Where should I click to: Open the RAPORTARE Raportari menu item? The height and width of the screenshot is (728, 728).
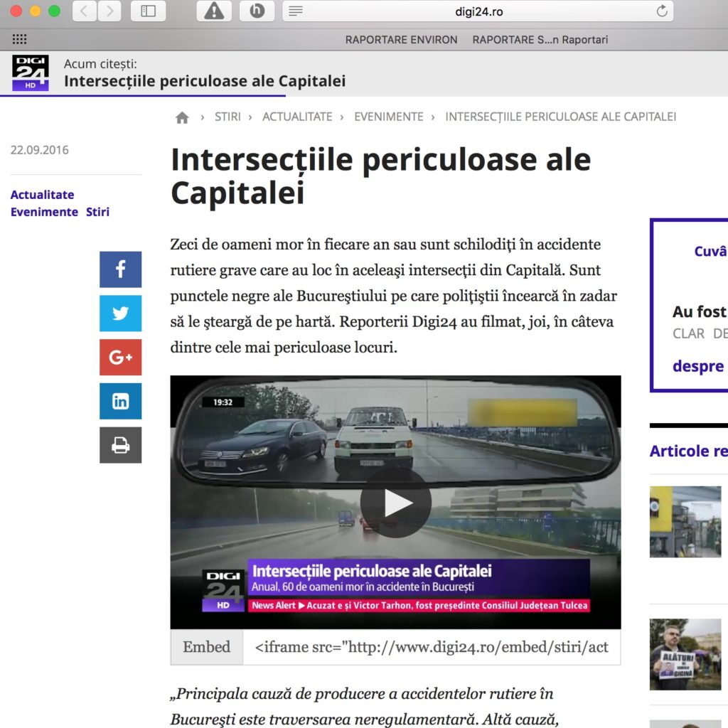pos(539,40)
